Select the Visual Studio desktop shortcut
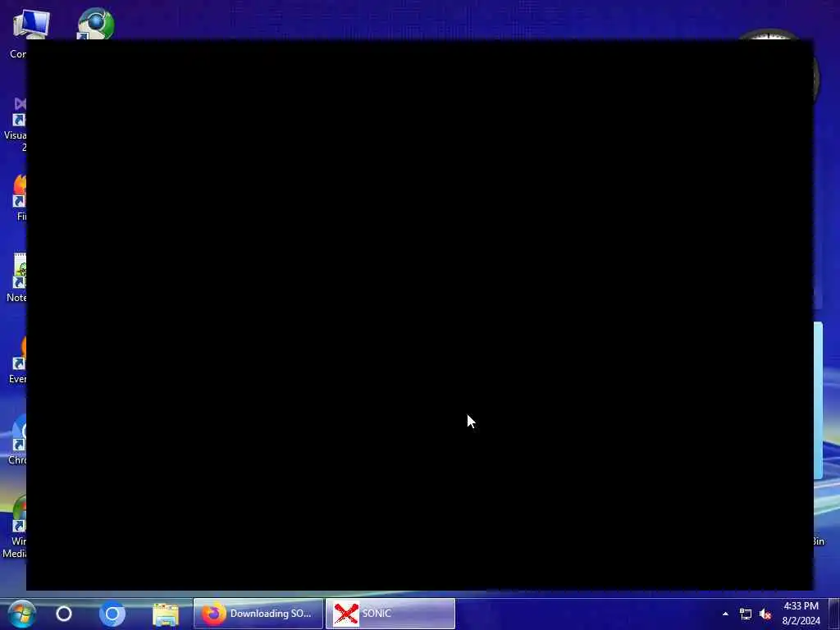Image resolution: width=840 pixels, height=630 pixels. (x=16, y=125)
